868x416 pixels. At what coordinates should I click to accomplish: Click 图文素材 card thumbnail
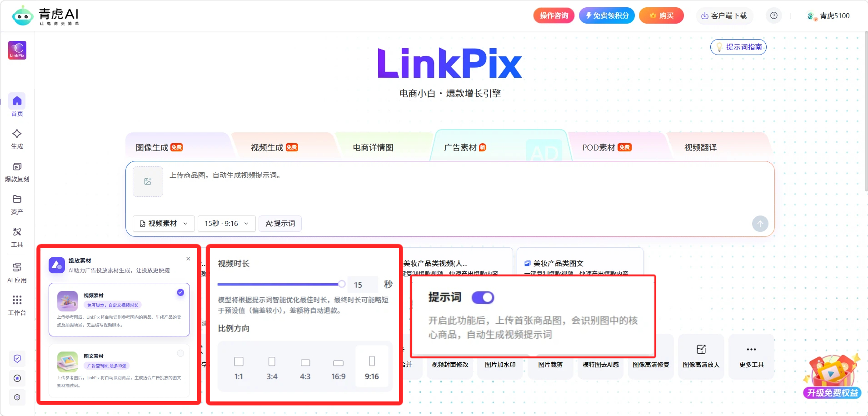pos(67,362)
